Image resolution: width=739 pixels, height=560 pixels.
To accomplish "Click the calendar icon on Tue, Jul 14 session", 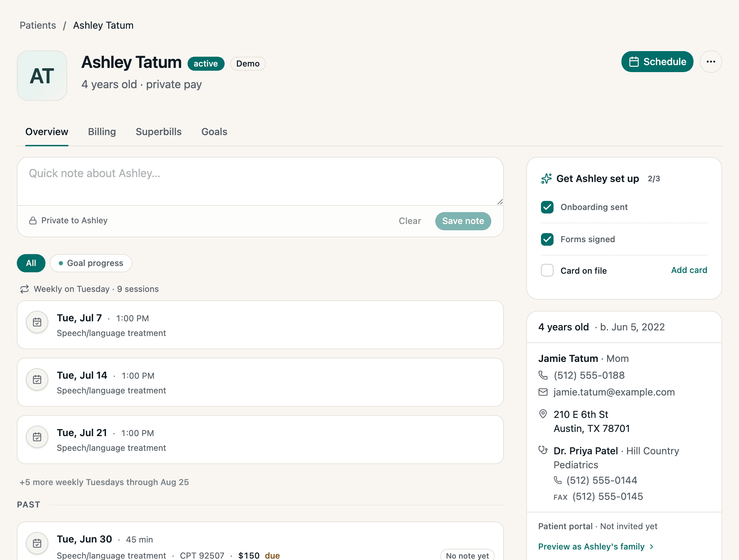I will [37, 379].
